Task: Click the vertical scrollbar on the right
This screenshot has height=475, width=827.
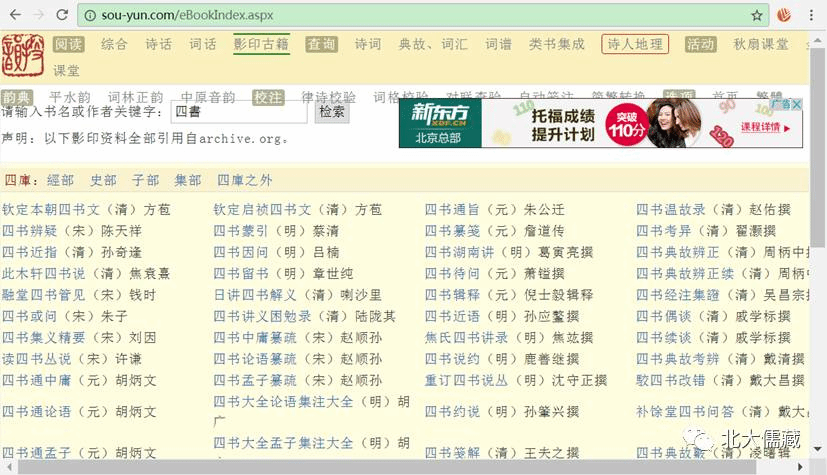Action: (818, 200)
